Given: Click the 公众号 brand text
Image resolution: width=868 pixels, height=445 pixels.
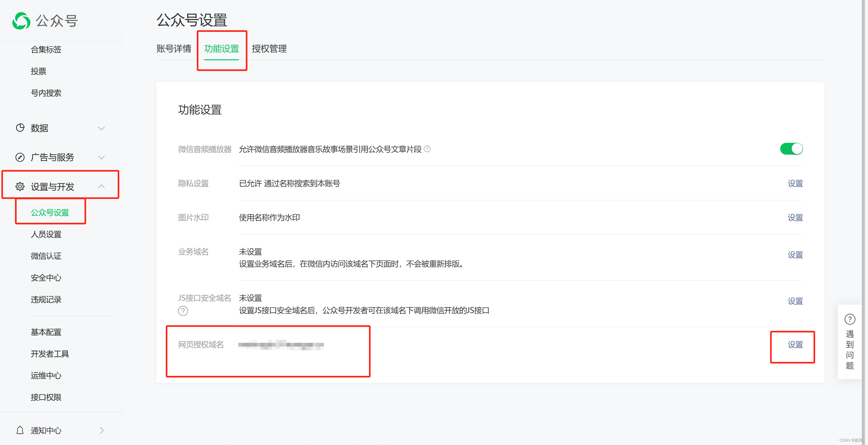Looking at the screenshot, I should pos(56,21).
